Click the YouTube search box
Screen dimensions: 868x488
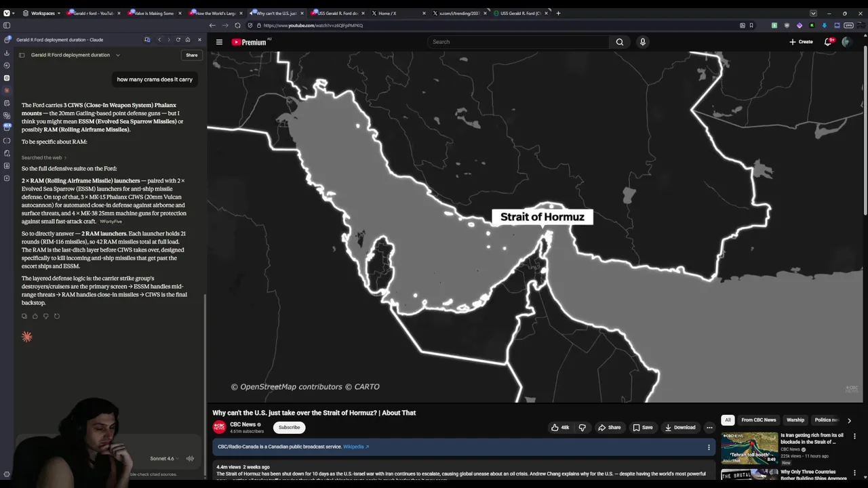pyautogui.click(x=519, y=42)
